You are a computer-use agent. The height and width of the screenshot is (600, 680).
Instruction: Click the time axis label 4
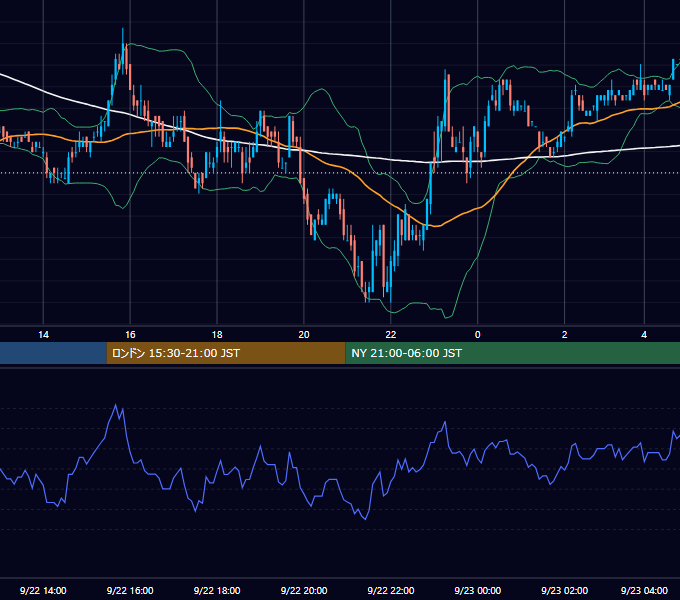(644, 335)
